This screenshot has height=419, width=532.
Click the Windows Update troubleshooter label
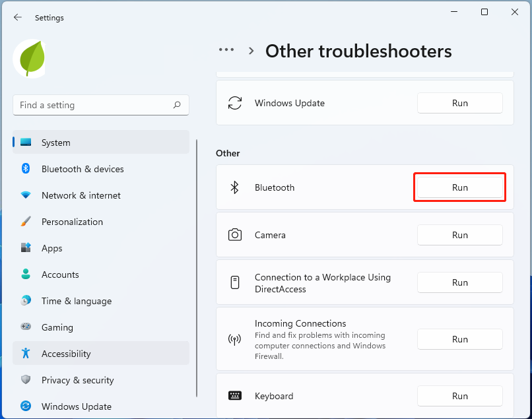pos(290,103)
